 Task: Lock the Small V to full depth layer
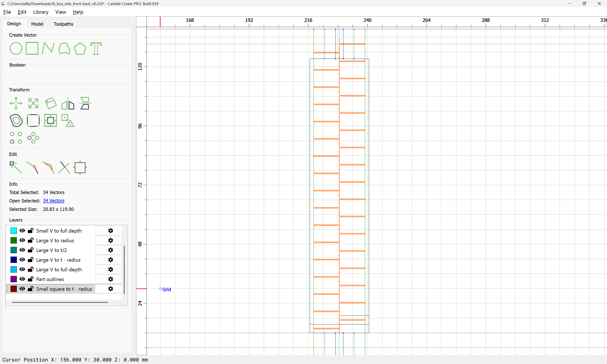[31, 231]
